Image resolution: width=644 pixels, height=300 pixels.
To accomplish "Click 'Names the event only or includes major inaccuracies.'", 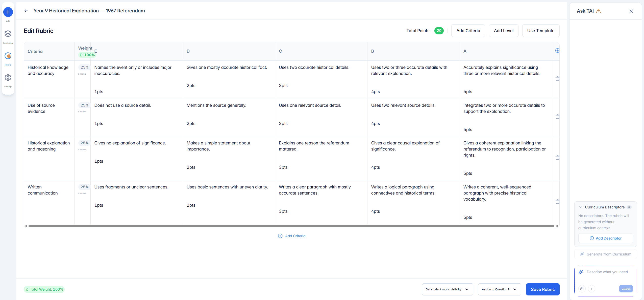I will pos(133,70).
